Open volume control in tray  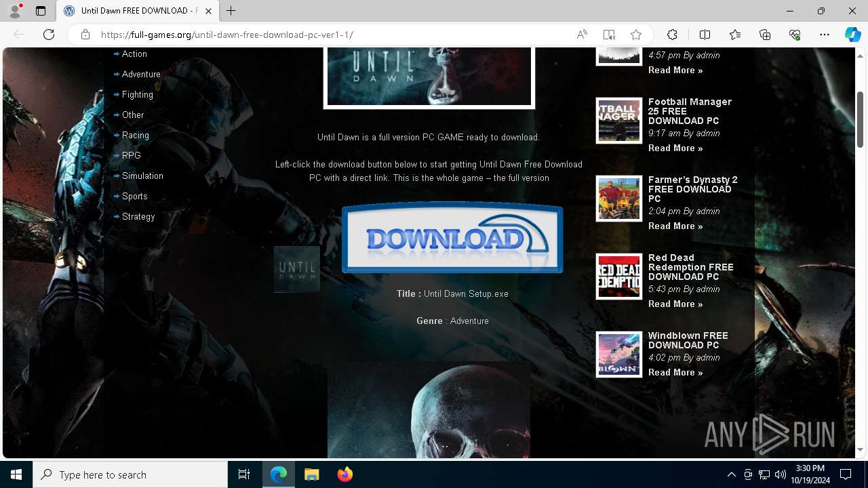click(x=780, y=474)
